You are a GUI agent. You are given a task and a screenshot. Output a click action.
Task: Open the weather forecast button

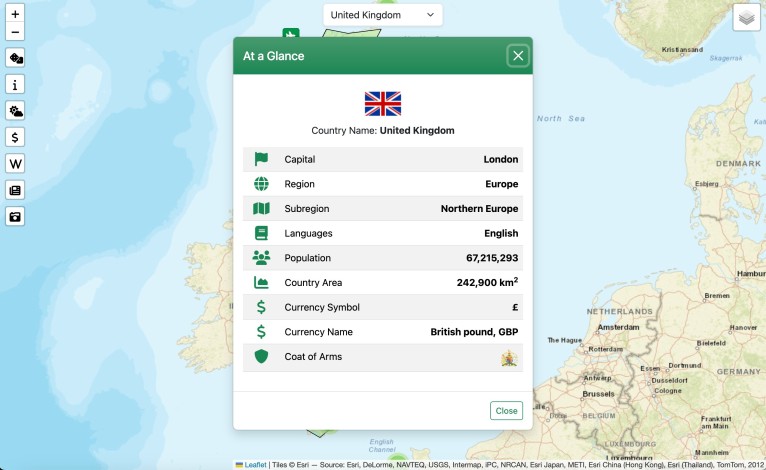click(x=16, y=111)
